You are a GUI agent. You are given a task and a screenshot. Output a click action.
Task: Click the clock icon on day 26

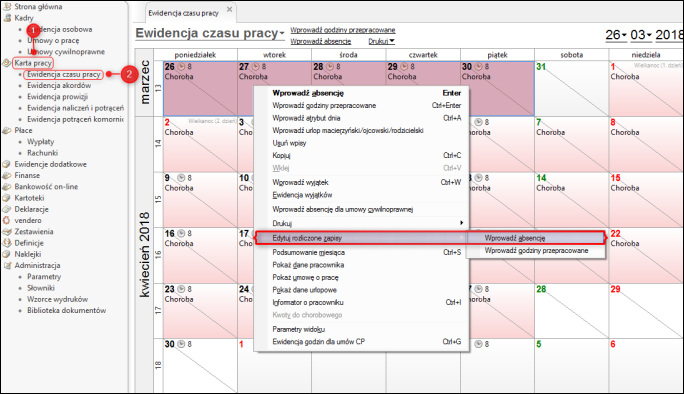(x=181, y=67)
